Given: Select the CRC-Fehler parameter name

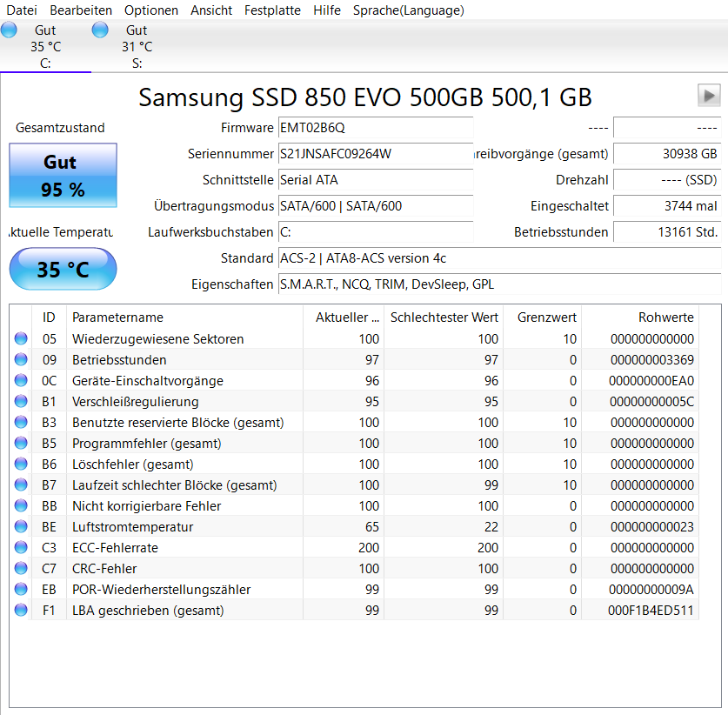Looking at the screenshot, I should (104, 569).
